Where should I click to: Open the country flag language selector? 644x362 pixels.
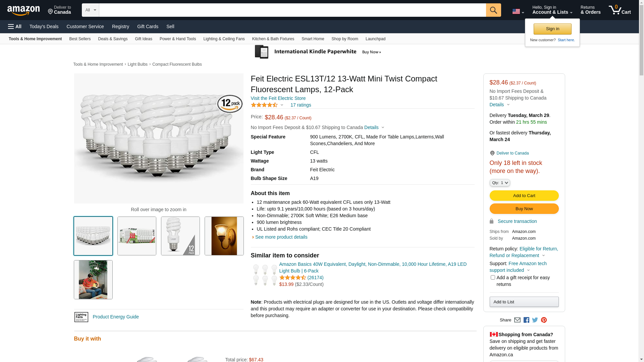[518, 12]
